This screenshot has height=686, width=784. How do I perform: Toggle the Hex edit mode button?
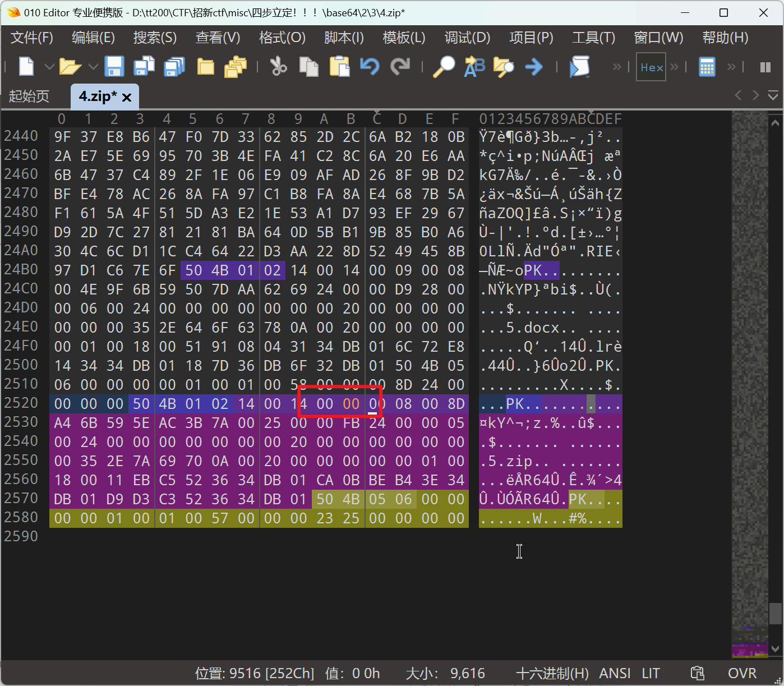[651, 67]
